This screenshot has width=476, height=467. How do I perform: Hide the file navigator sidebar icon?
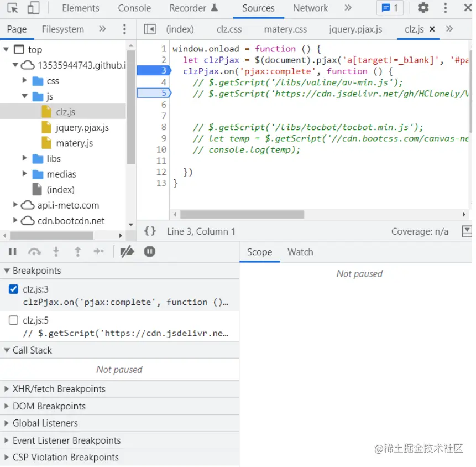150,29
